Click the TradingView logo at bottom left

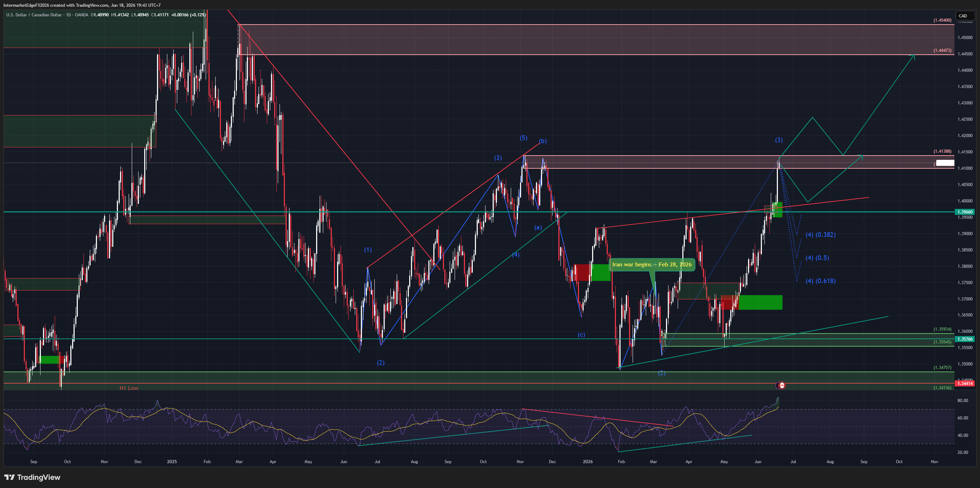click(x=32, y=477)
